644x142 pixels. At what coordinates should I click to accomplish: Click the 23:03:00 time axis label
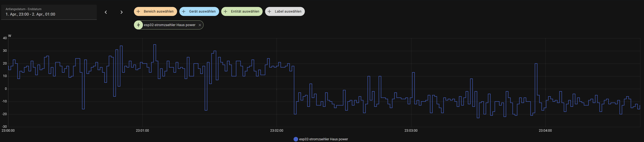pyautogui.click(x=411, y=131)
